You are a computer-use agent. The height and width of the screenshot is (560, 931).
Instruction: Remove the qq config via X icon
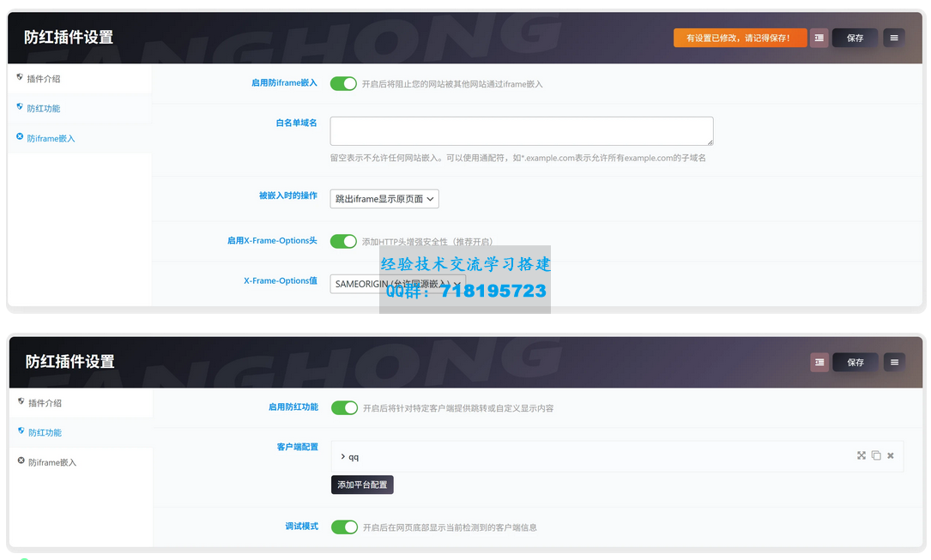[x=891, y=455]
